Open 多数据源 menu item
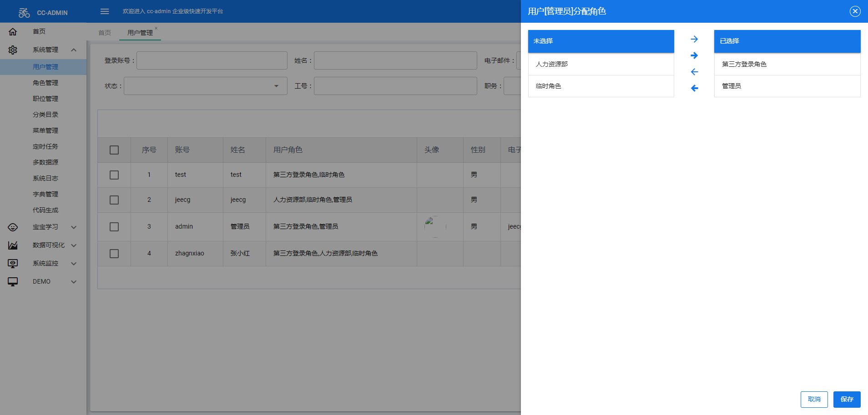The width and height of the screenshot is (868, 415). tap(43, 162)
